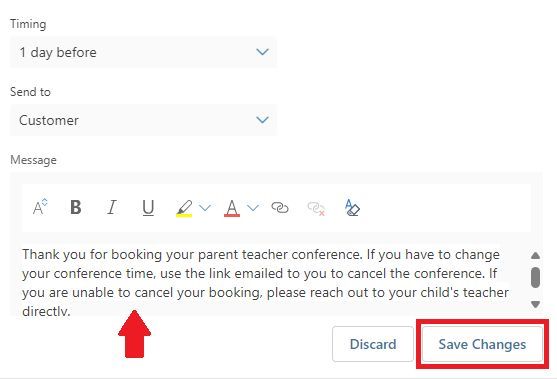Image resolution: width=557 pixels, height=379 pixels.
Task: Click the Send to dropdown chevron
Action: 262,120
